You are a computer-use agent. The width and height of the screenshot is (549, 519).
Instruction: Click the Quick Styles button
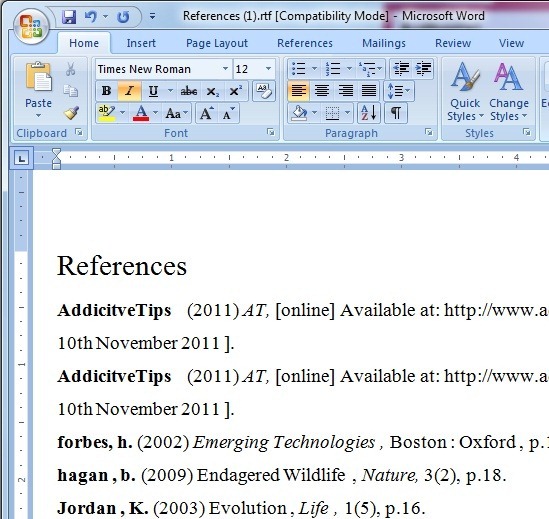(x=465, y=91)
